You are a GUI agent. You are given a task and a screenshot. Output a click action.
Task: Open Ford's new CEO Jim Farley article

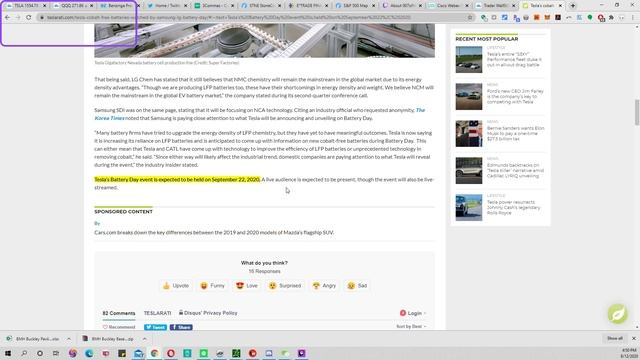point(515,96)
